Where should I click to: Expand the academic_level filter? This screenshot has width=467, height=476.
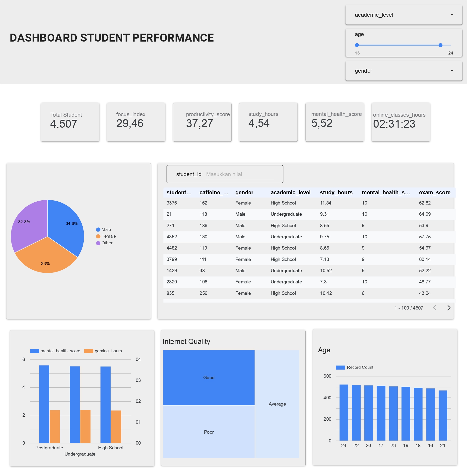[x=403, y=15]
